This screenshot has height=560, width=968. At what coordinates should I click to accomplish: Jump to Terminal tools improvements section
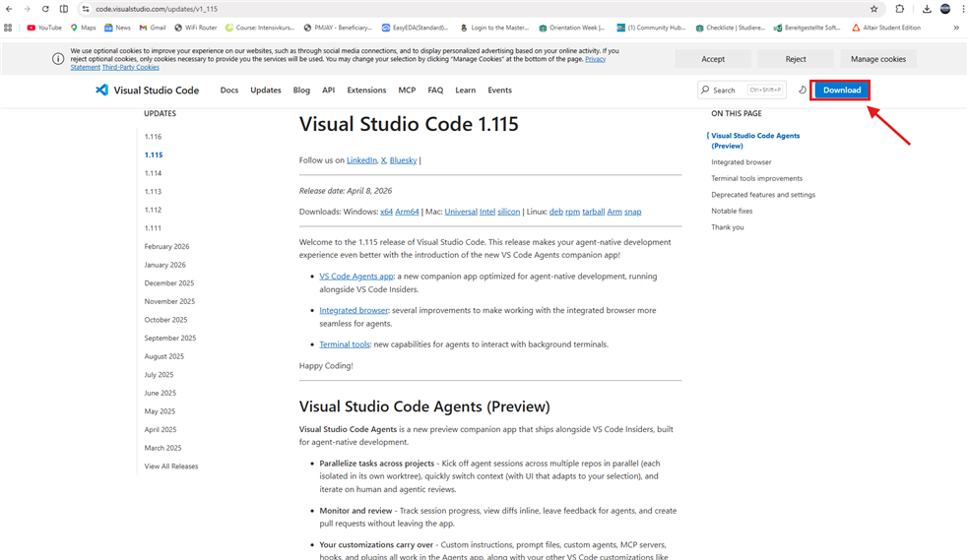click(757, 178)
